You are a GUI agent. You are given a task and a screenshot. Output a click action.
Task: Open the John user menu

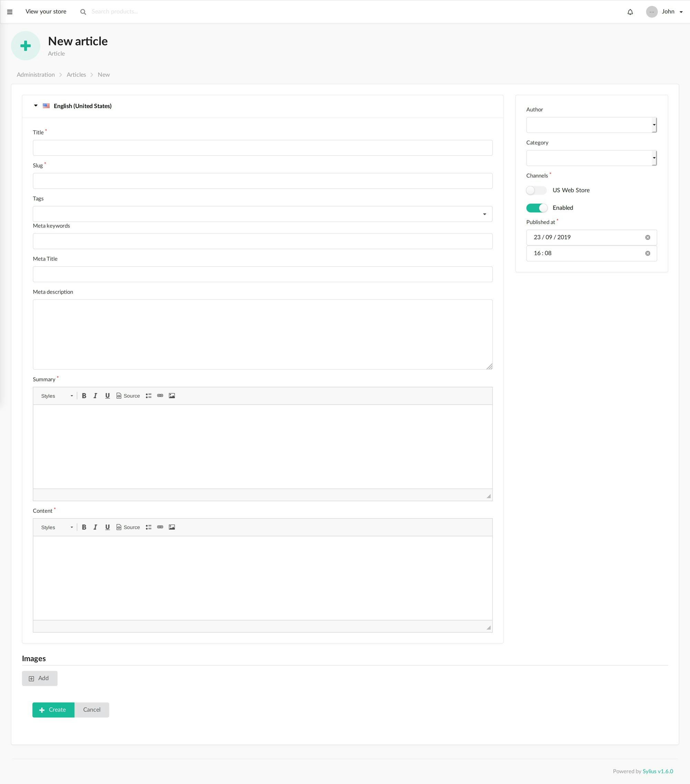(668, 11)
